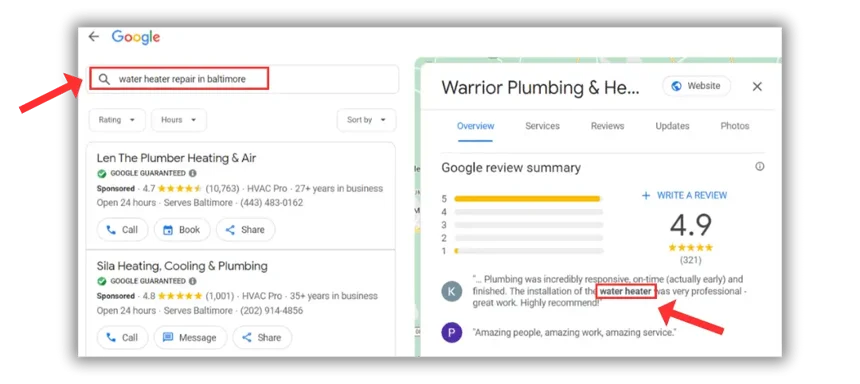Viewport: 860px width, 384px height.
Task: Click the 4-star rating bar
Action: [x=528, y=212]
